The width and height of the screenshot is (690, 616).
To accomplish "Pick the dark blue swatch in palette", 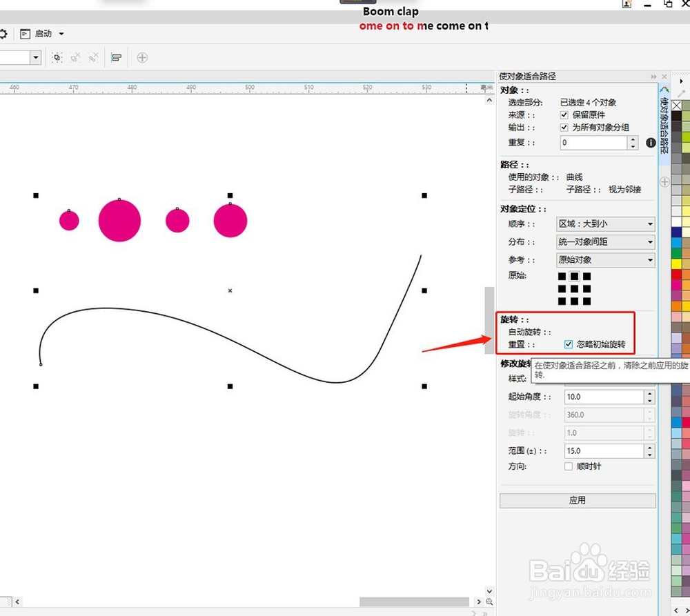I will (676, 232).
